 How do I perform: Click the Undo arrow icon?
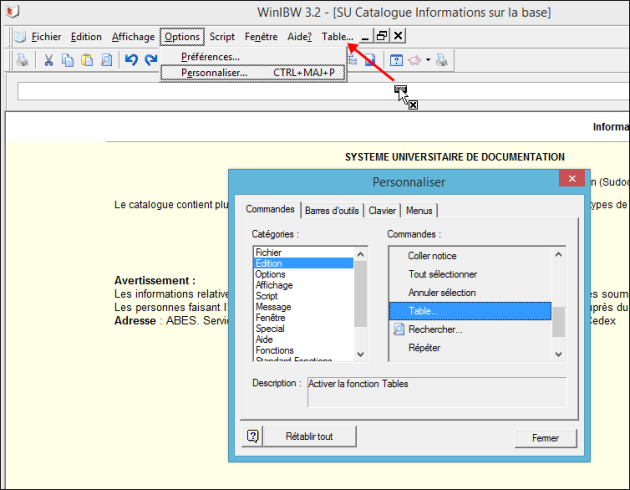(x=131, y=60)
